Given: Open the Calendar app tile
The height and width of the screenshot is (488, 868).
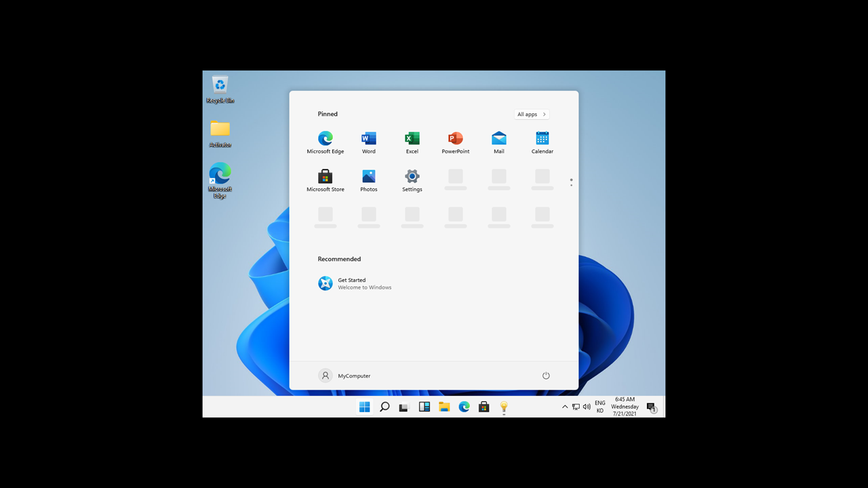Looking at the screenshot, I should click(542, 142).
